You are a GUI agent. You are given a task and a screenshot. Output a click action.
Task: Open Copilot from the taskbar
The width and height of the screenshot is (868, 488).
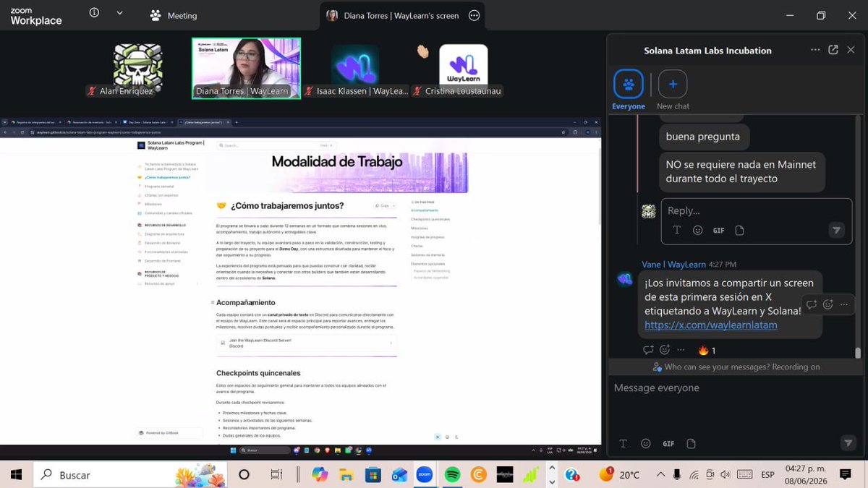[320, 475]
